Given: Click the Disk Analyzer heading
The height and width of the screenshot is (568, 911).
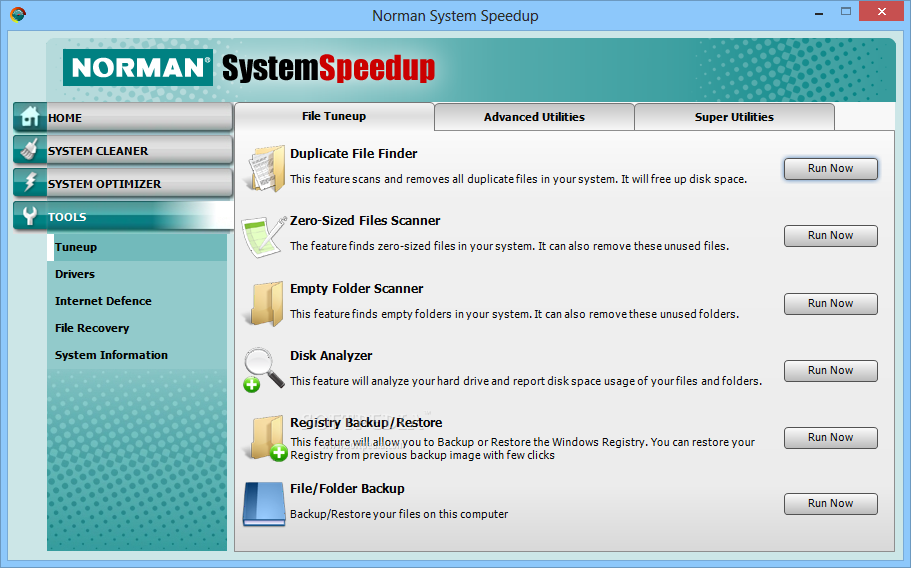Looking at the screenshot, I should 331,355.
